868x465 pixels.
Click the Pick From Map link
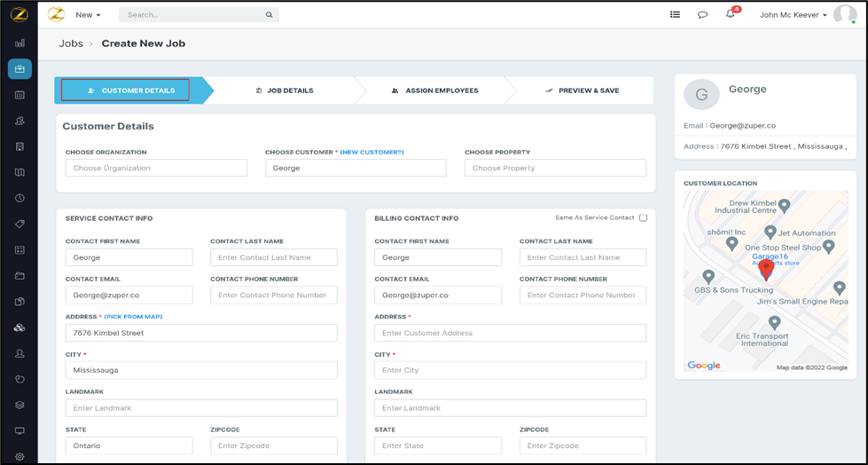pos(133,317)
